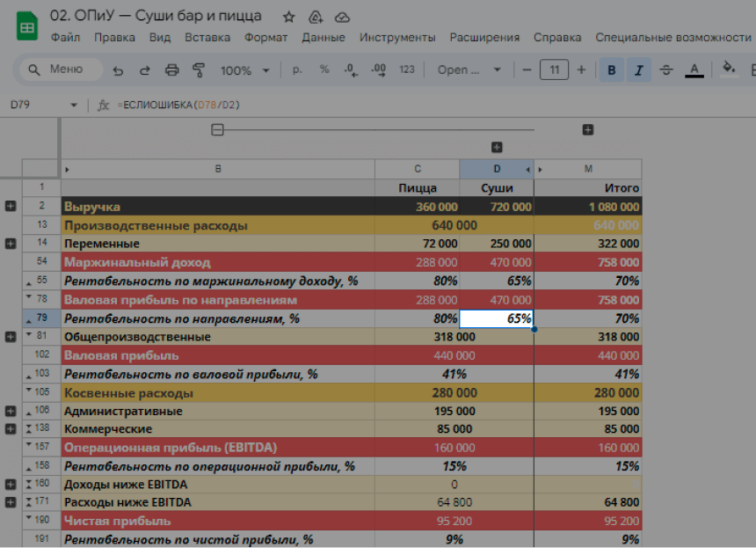Click the Redo arrow in toolbar
Screen dimensions: 756x548
pos(145,70)
